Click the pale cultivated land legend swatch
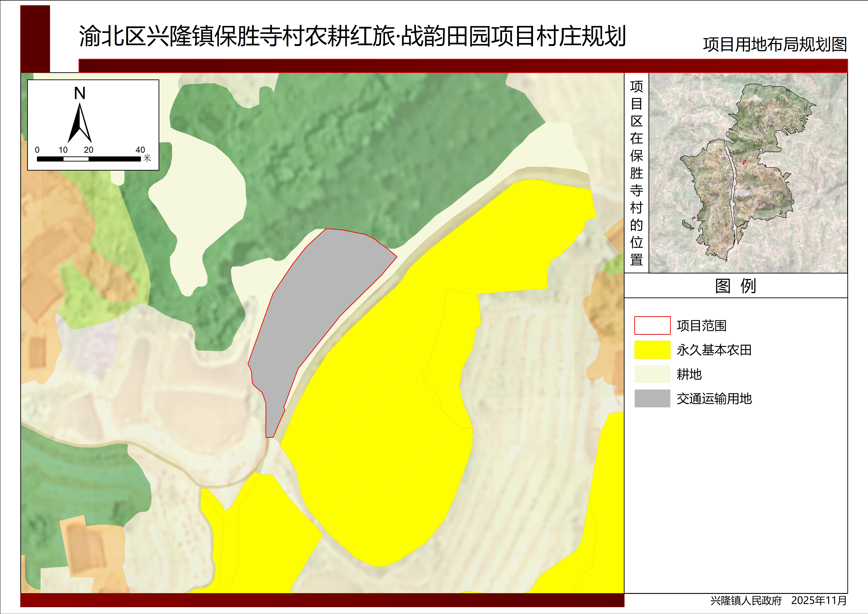 (652, 374)
